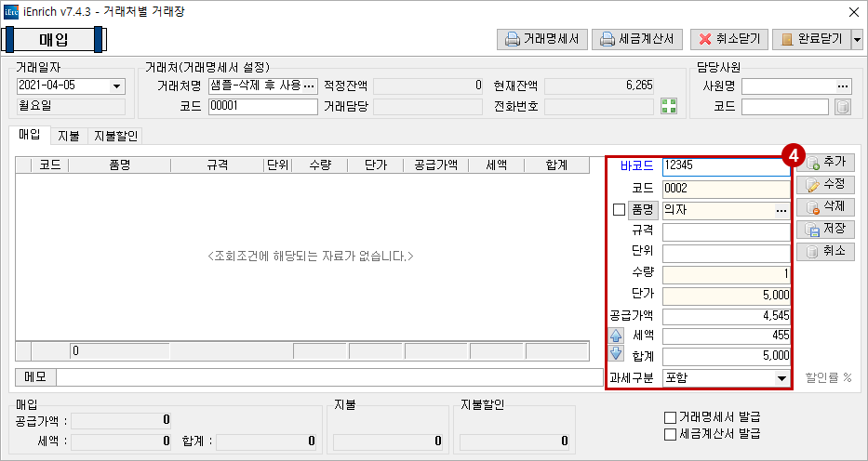The height and width of the screenshot is (461, 868).
Task: Click the 단가 field showing 5,000
Action: click(727, 296)
